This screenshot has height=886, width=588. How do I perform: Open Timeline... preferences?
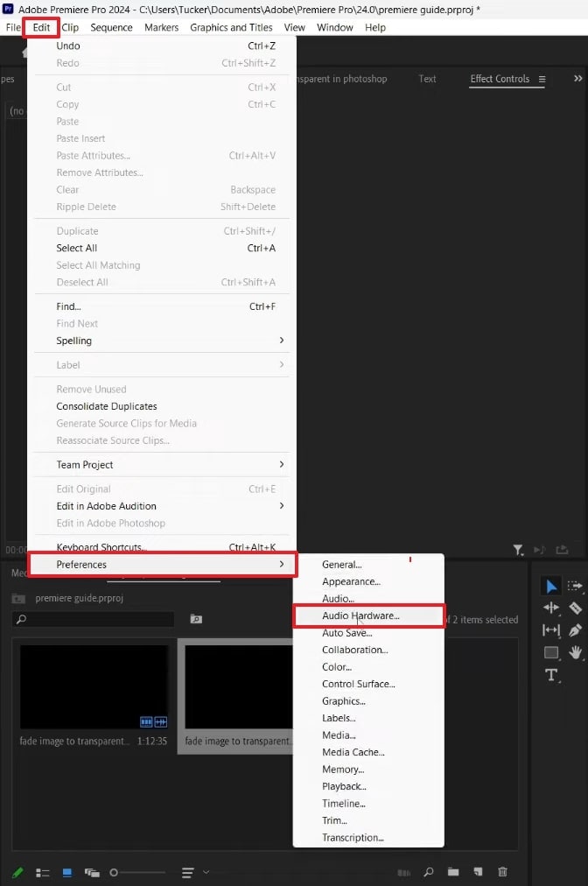pos(368,804)
